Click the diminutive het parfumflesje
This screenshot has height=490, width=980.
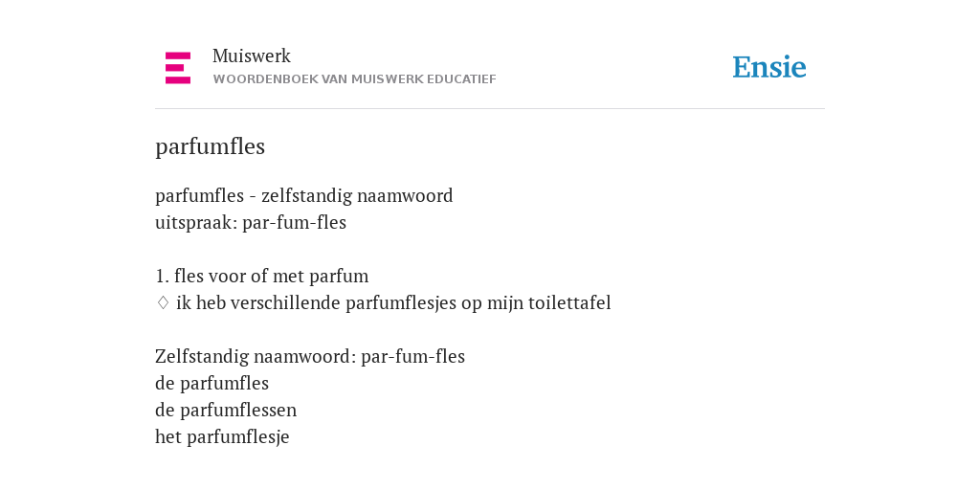(x=222, y=436)
